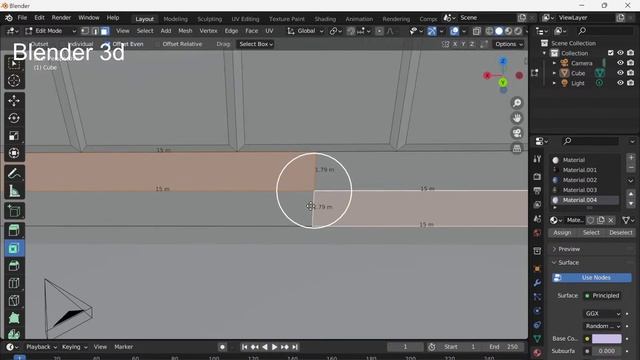This screenshot has height=360, width=640.
Task: Open the GGX distribution dropdown
Action: (603, 313)
